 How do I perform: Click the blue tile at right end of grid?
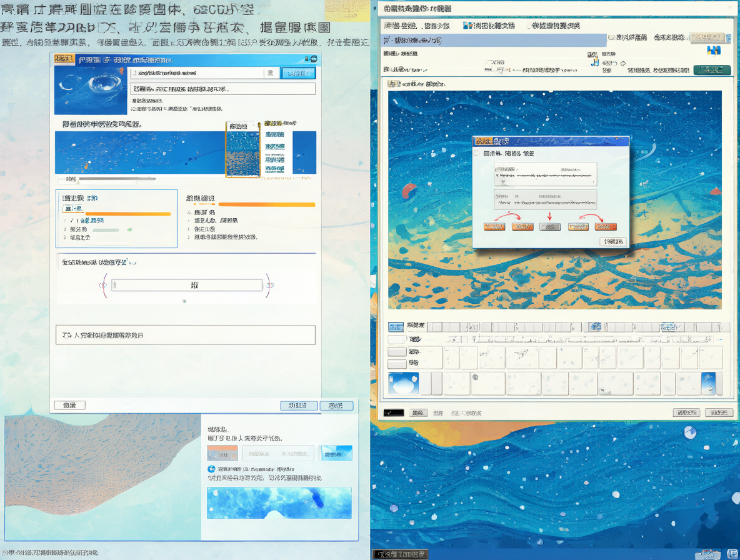(708, 383)
